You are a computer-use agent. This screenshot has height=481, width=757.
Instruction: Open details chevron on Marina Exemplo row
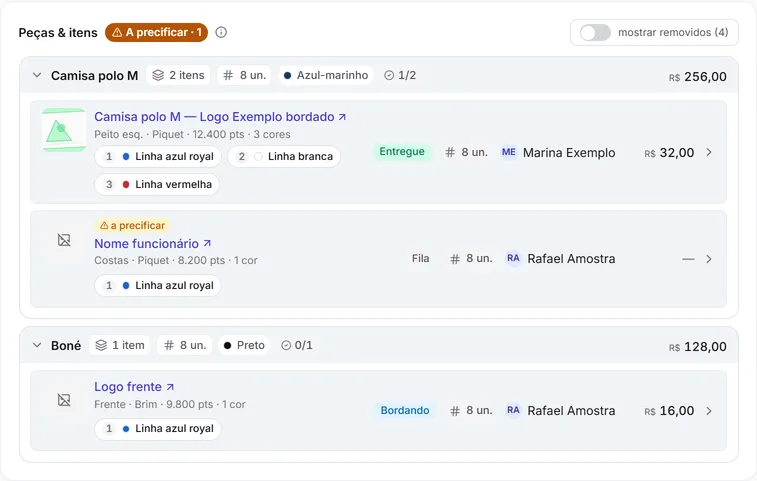[x=709, y=152]
